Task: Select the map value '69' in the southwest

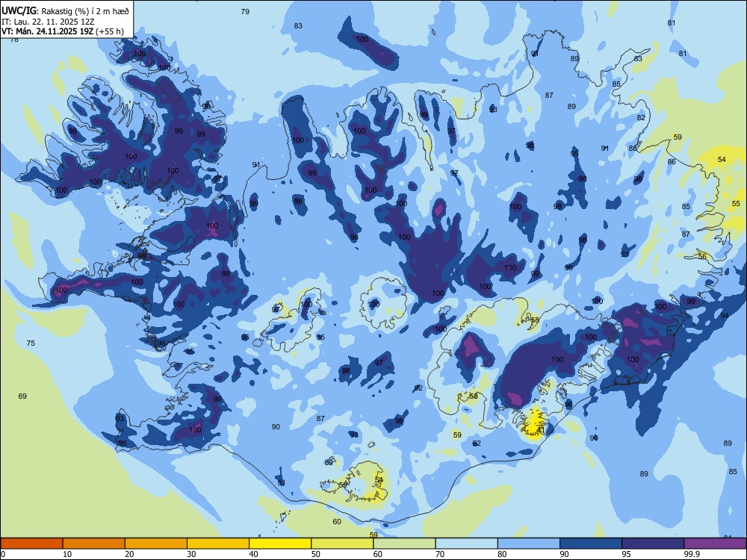Action: click(x=22, y=396)
